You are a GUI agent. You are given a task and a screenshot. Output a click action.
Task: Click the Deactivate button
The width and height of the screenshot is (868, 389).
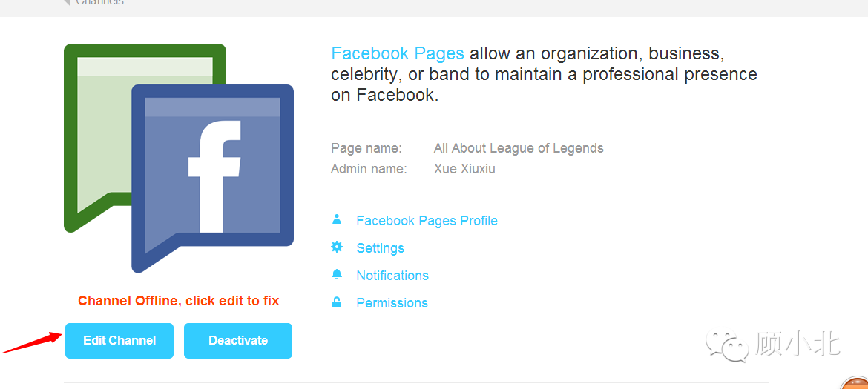click(238, 341)
